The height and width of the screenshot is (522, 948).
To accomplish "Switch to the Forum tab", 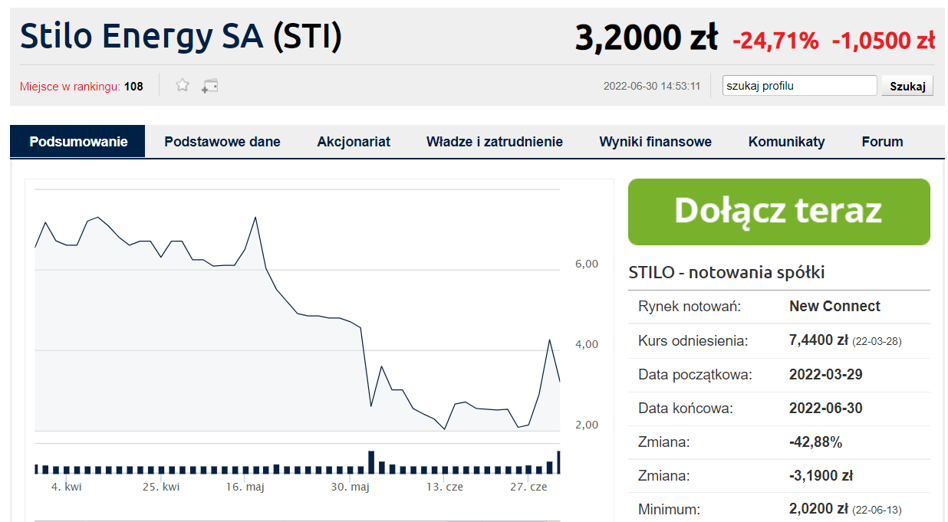I will click(882, 142).
